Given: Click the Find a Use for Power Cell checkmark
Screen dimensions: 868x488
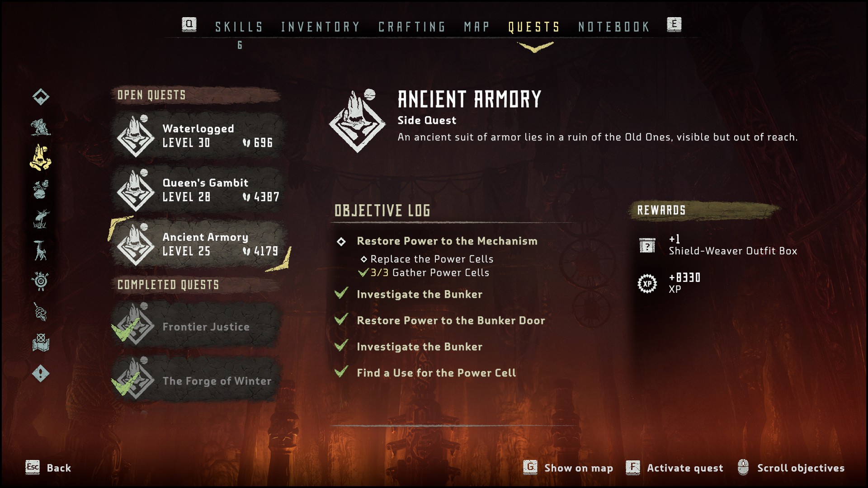Looking at the screenshot, I should point(341,372).
